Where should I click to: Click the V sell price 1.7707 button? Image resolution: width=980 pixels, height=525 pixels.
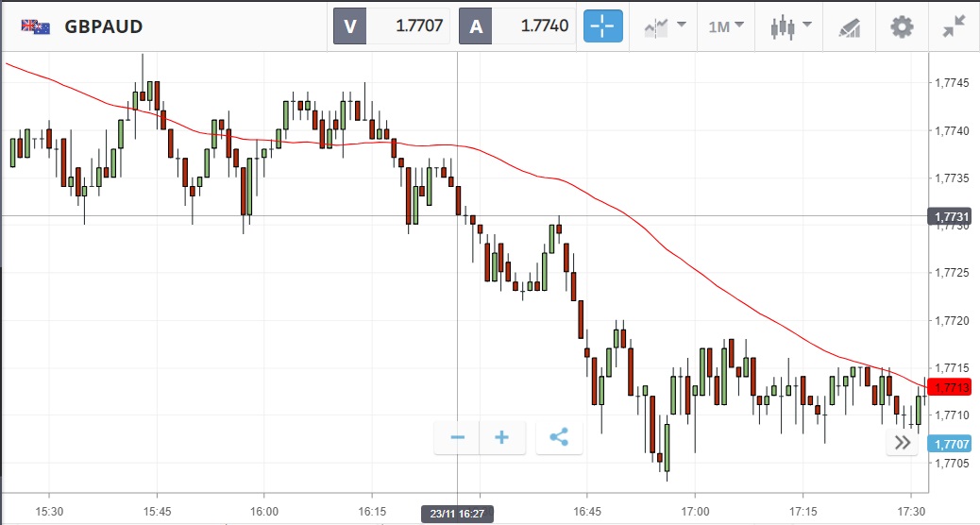point(391,26)
